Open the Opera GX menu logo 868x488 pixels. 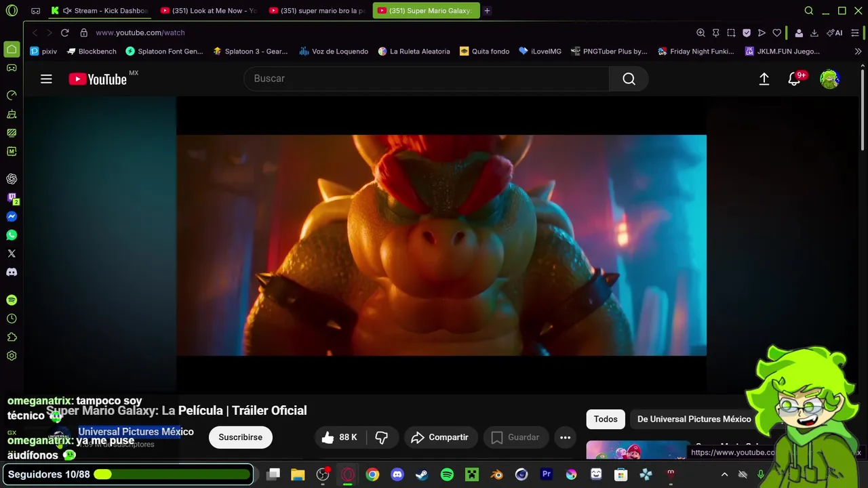point(12,11)
